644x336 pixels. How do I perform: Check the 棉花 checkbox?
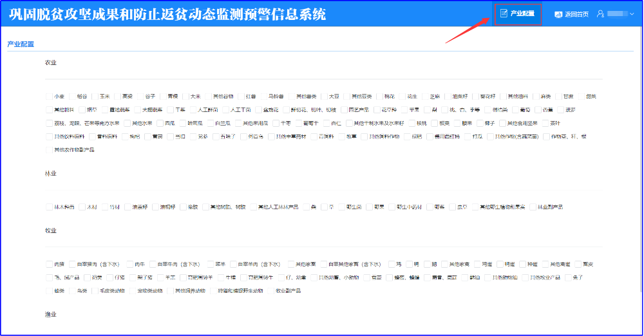[x=379, y=97]
